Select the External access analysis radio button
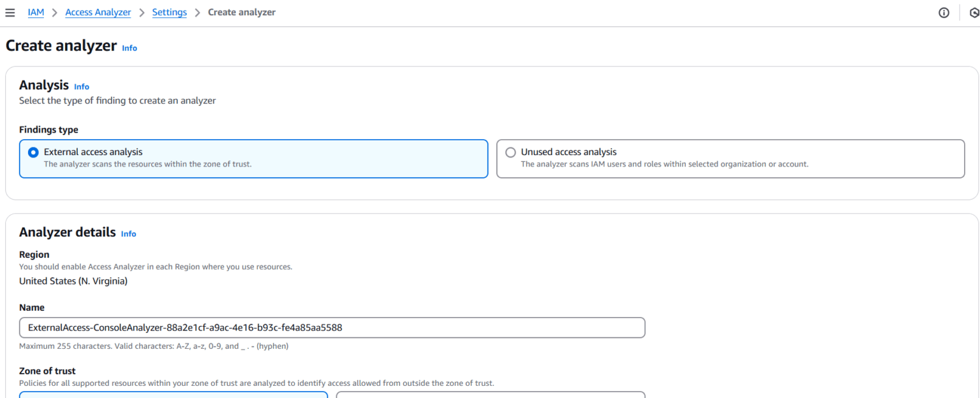The image size is (980, 398). click(33, 152)
